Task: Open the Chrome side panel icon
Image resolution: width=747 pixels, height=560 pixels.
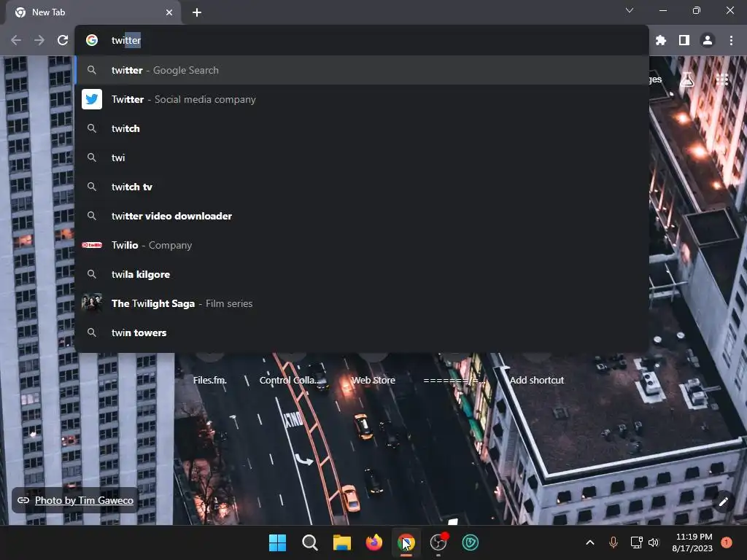Action: (x=684, y=41)
